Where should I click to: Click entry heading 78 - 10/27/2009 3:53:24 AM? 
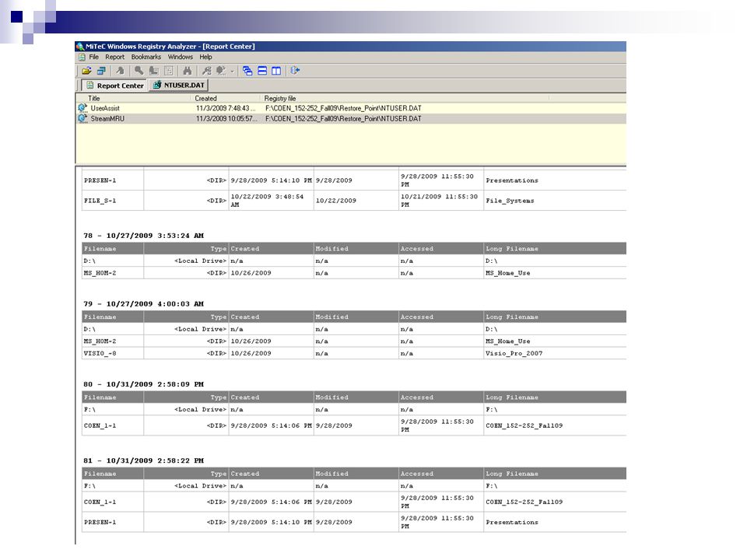[143, 236]
